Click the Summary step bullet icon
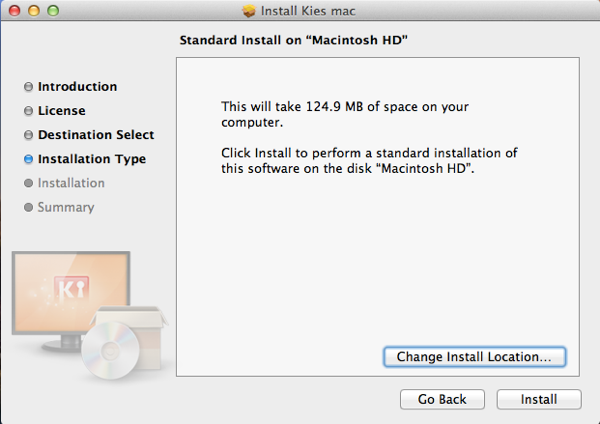This screenshot has width=600, height=424. [28, 207]
